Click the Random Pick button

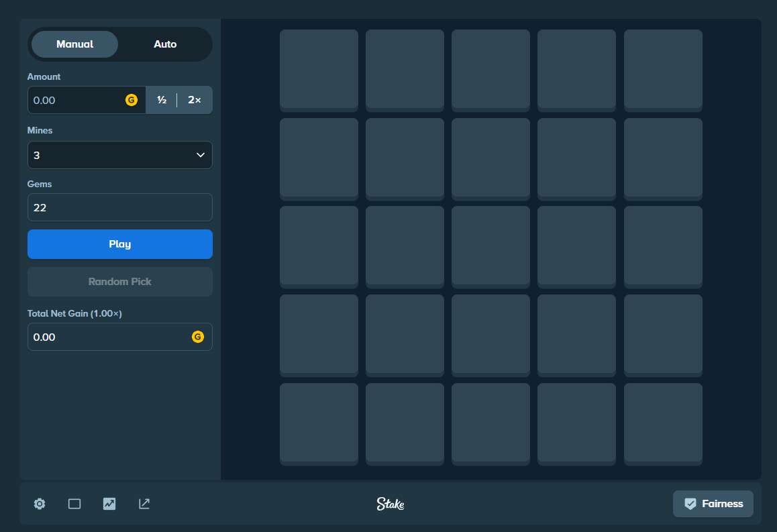(x=120, y=282)
